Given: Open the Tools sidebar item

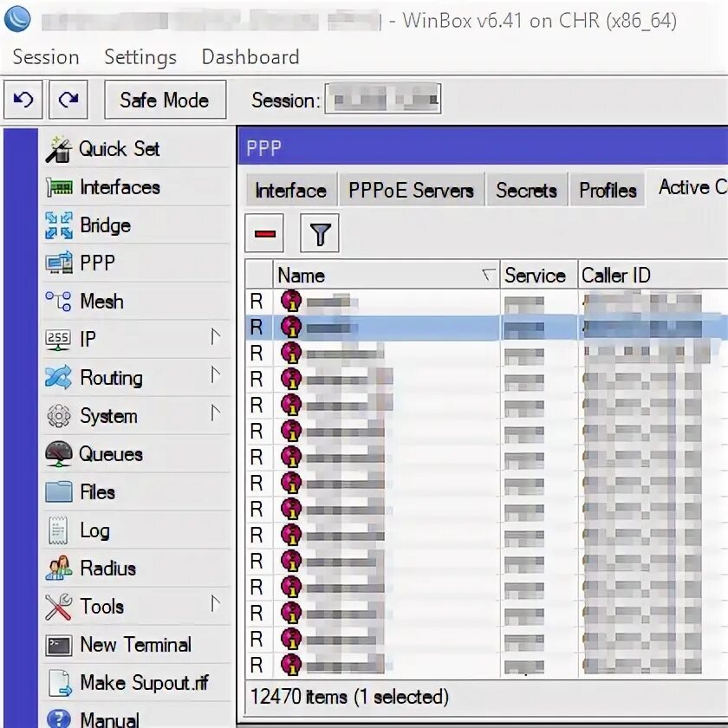Looking at the screenshot, I should (x=135, y=606).
